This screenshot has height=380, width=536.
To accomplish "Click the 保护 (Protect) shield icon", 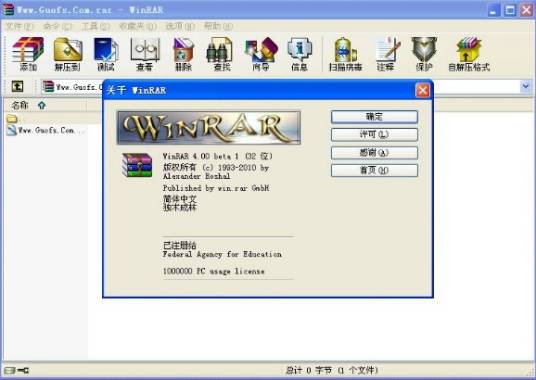I will pos(424,54).
